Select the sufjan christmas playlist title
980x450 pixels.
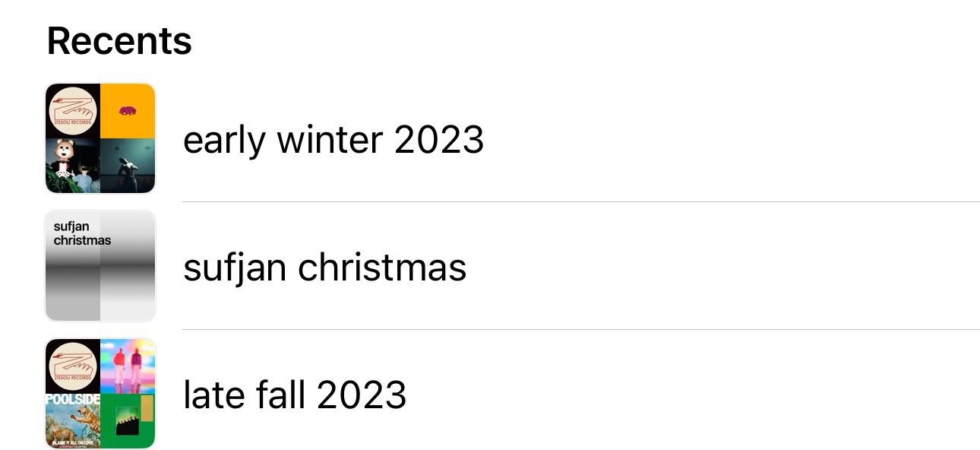324,268
